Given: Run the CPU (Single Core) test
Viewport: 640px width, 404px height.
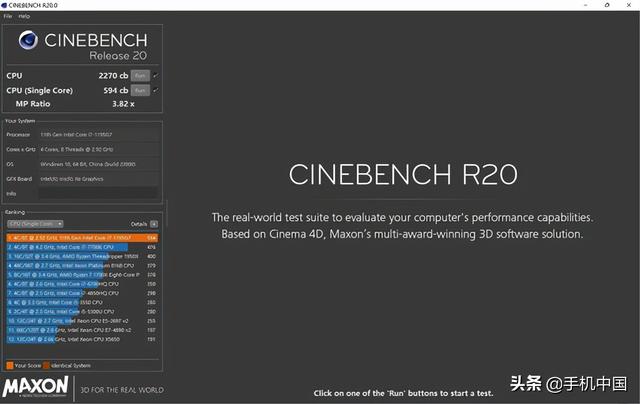Looking at the screenshot, I should point(140,90).
